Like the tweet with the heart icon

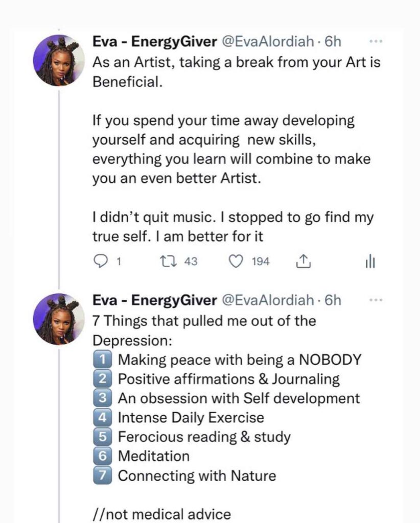click(x=235, y=261)
